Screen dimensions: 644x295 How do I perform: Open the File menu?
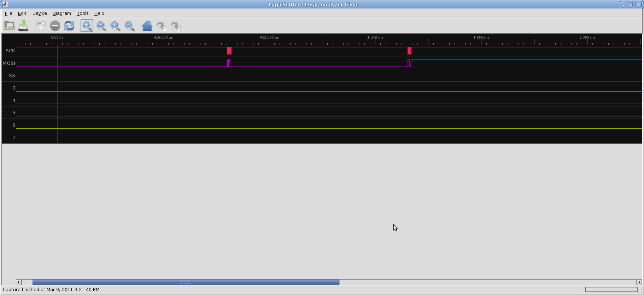(x=8, y=13)
